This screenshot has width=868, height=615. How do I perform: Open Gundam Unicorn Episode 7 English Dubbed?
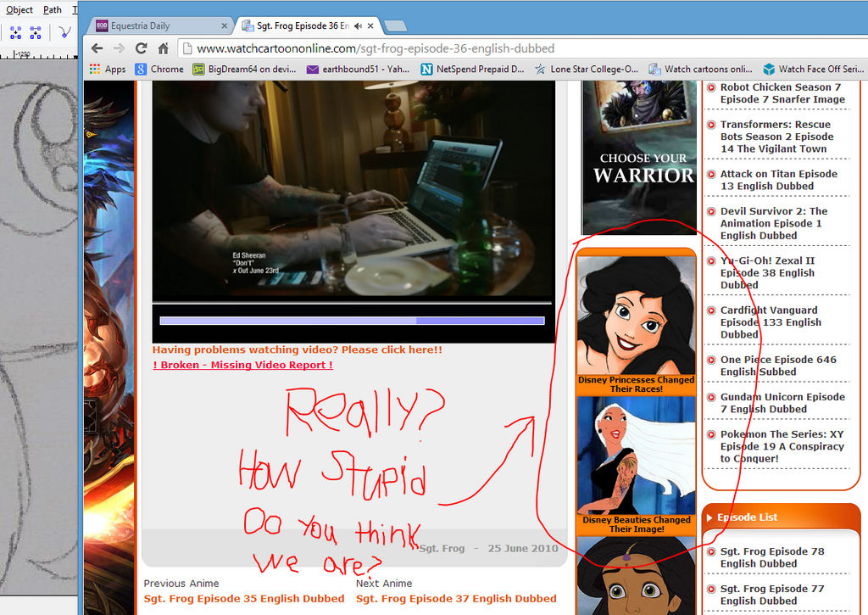coord(782,403)
